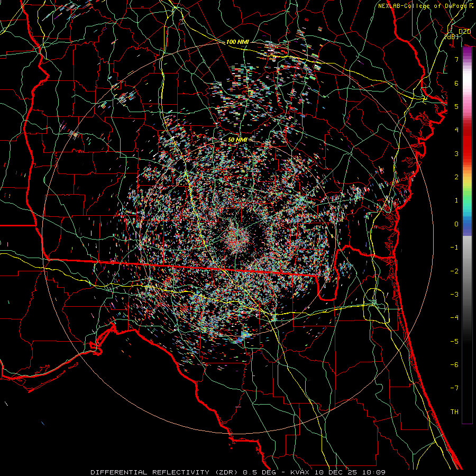Click the TH label on the color scale

[454, 411]
